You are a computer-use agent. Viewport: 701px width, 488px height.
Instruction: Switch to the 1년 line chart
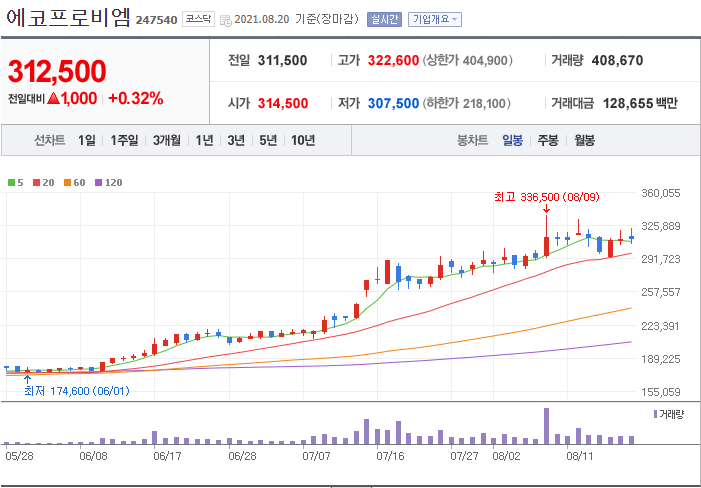click(x=204, y=140)
